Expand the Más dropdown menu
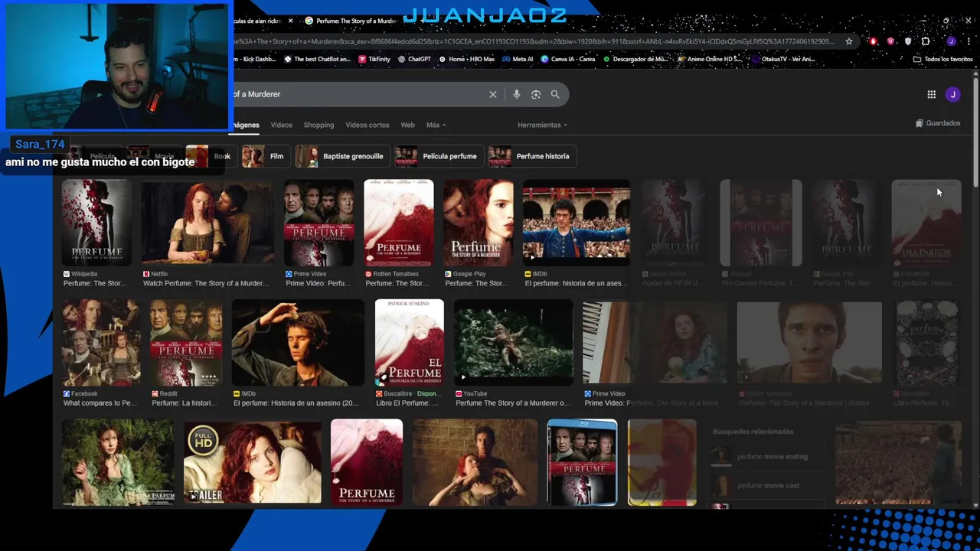This screenshot has width=980, height=551. coord(436,125)
